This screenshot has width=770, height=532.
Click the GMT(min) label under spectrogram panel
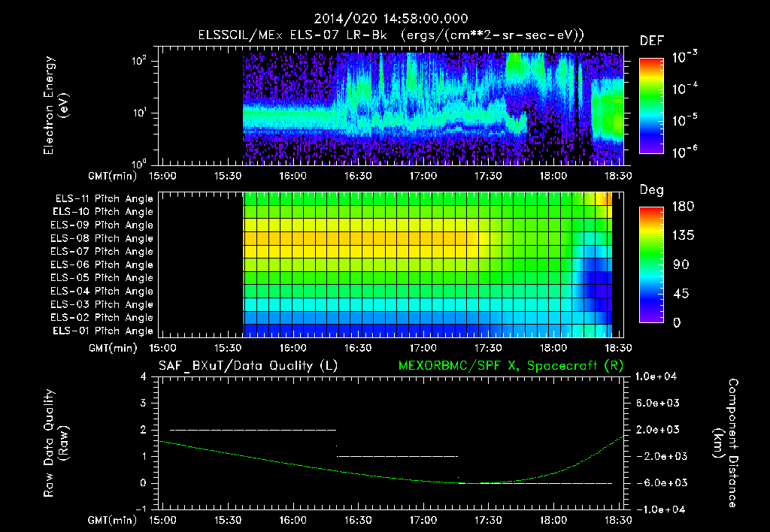[x=113, y=176]
